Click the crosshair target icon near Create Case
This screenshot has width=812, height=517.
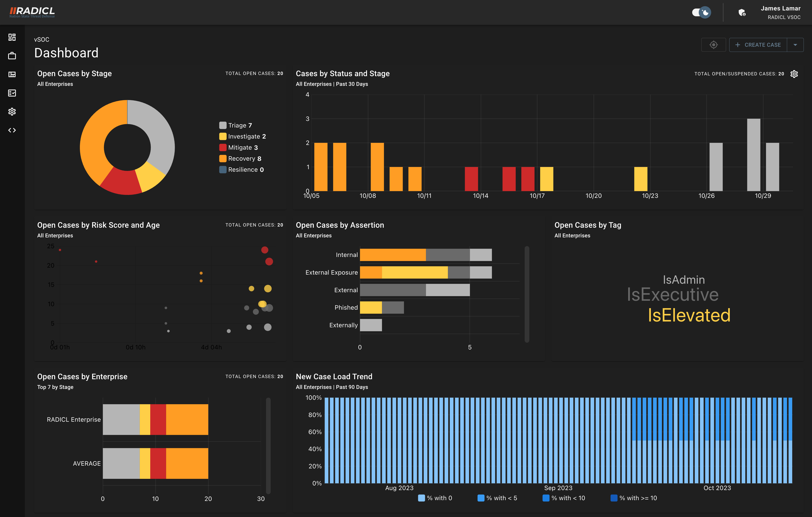point(714,45)
